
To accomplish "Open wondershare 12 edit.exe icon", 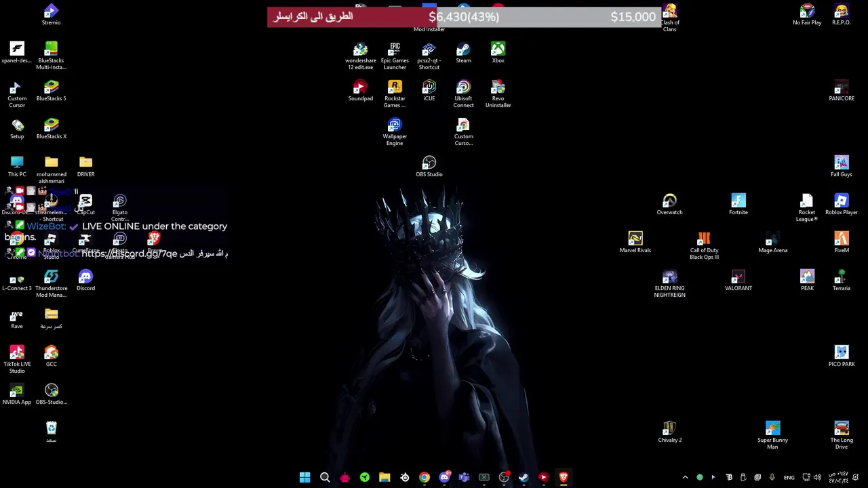I will (360, 56).
